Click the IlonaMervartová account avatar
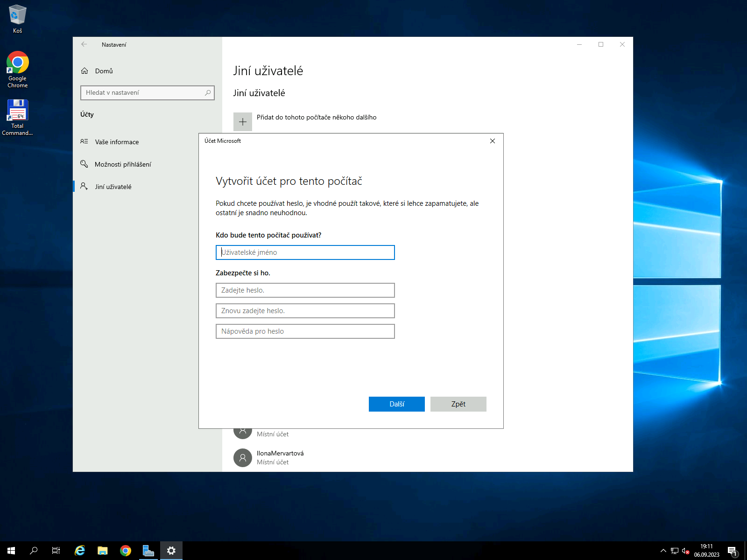This screenshot has height=560, width=747. (x=242, y=457)
